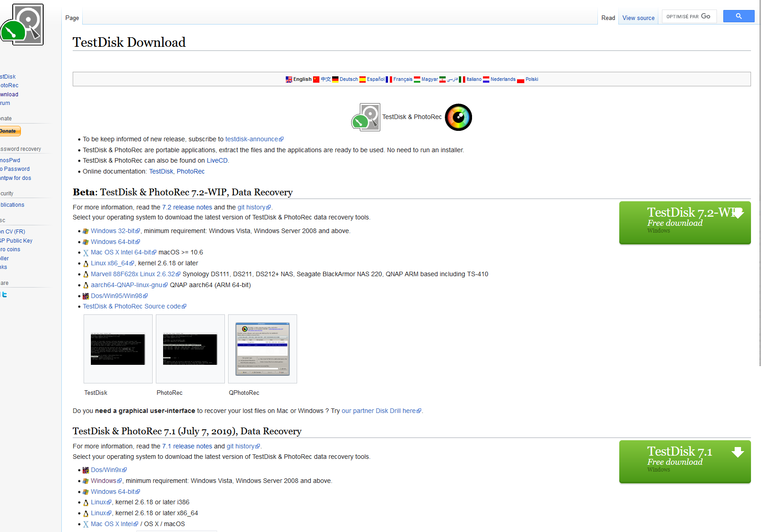
Task: Switch language to Magyar
Action: pyautogui.click(x=430, y=79)
